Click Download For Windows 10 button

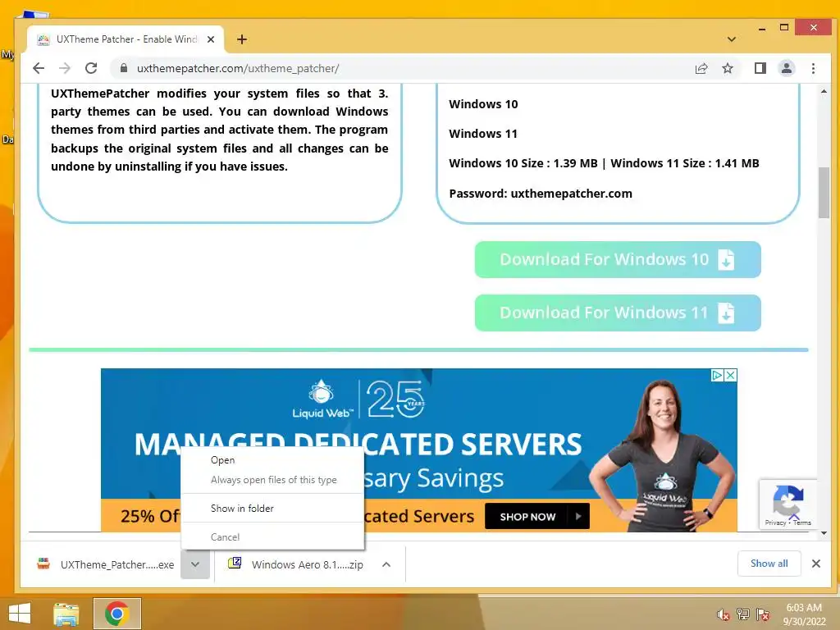coord(618,259)
